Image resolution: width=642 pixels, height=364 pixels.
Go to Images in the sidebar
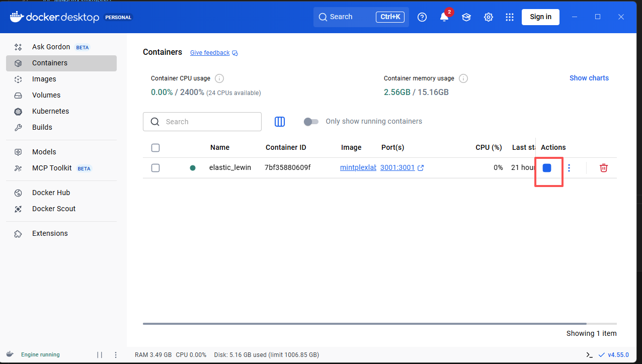[x=44, y=79]
